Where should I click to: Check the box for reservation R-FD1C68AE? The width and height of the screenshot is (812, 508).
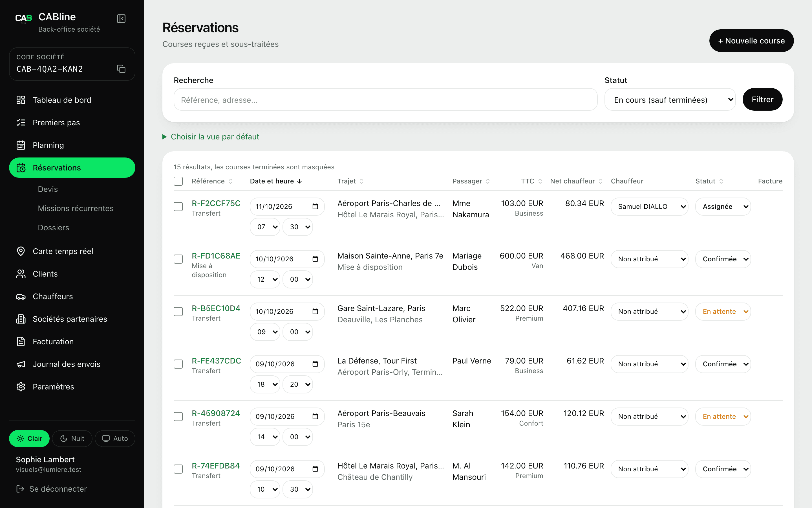tap(178, 259)
